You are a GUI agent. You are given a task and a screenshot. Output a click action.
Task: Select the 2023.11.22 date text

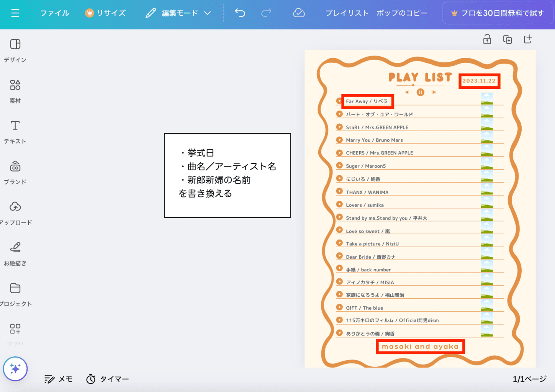pyautogui.click(x=479, y=81)
